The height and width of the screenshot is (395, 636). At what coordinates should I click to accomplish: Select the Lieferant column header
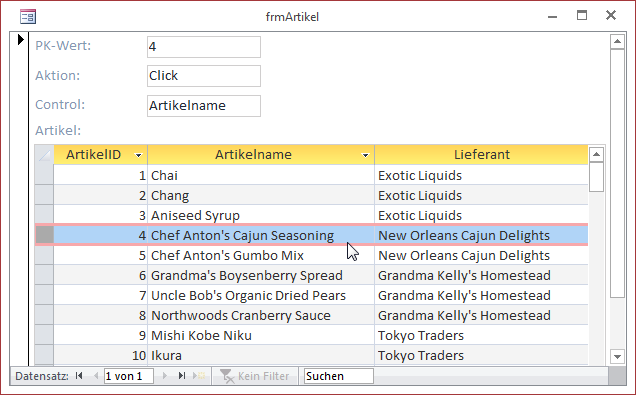481,155
